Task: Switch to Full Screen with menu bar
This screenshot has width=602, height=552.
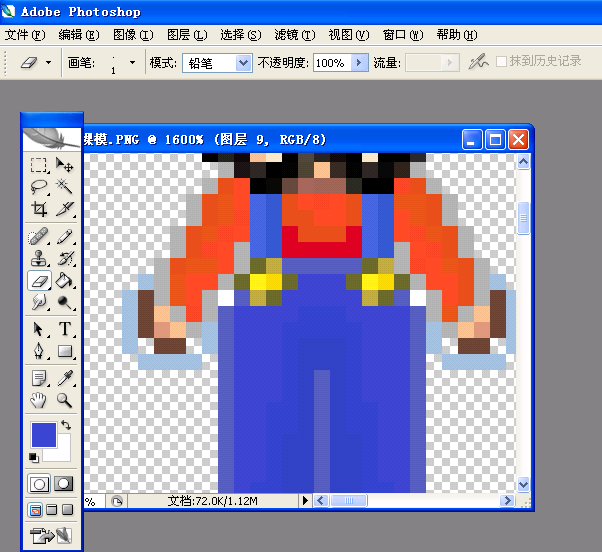Action: (x=51, y=510)
